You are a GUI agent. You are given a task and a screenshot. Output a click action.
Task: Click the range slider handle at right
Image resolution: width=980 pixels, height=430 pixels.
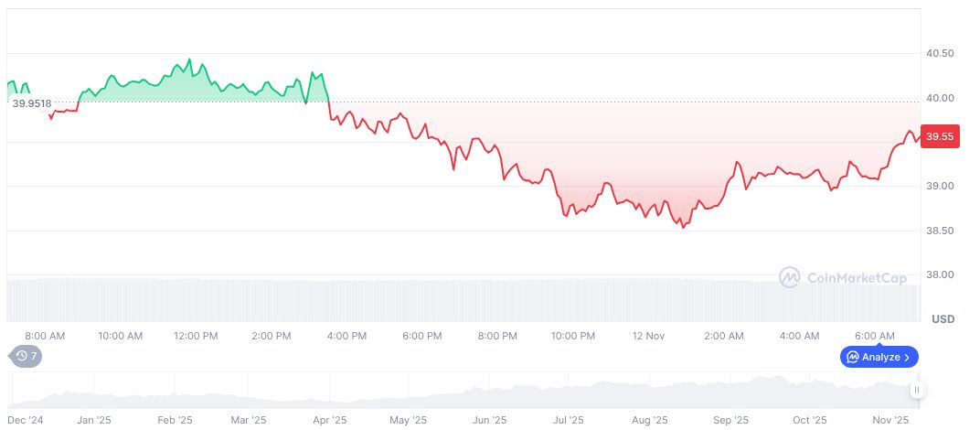coord(916,391)
